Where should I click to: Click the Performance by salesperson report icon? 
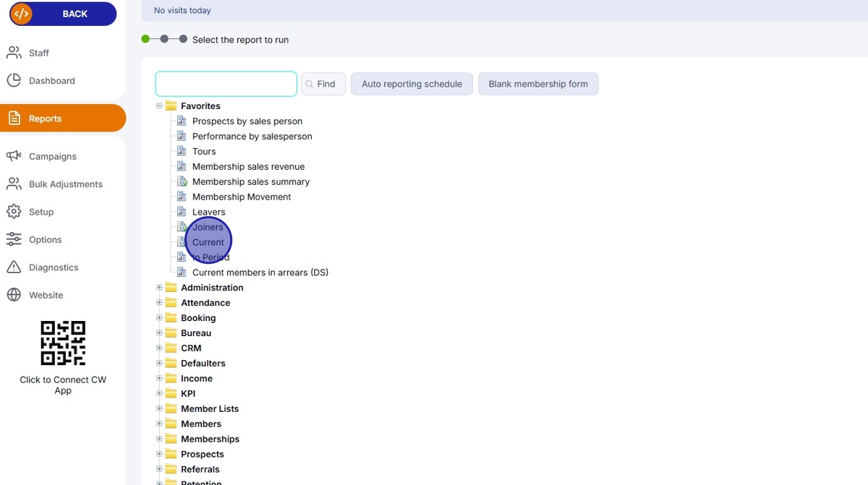[182, 136]
